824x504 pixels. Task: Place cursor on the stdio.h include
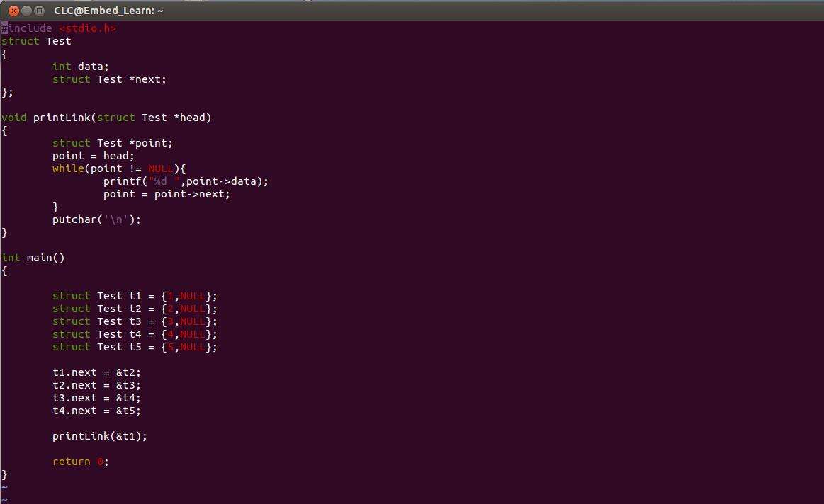[87, 28]
